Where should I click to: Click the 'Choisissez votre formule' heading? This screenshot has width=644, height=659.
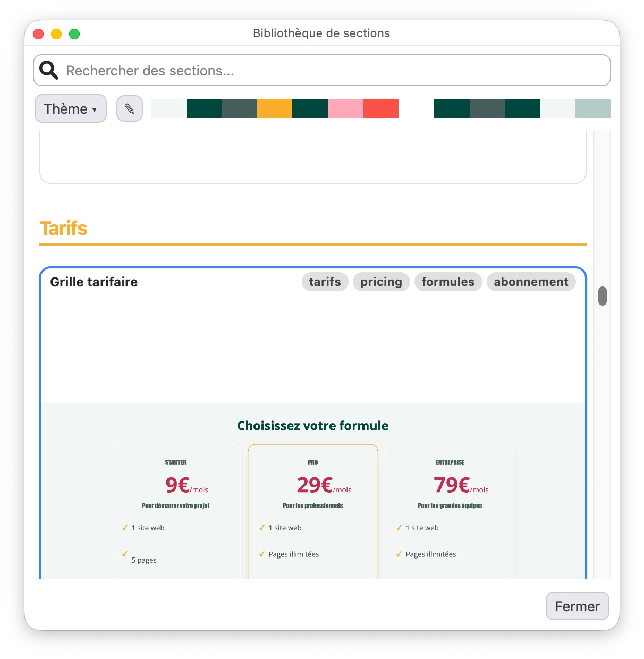313,426
